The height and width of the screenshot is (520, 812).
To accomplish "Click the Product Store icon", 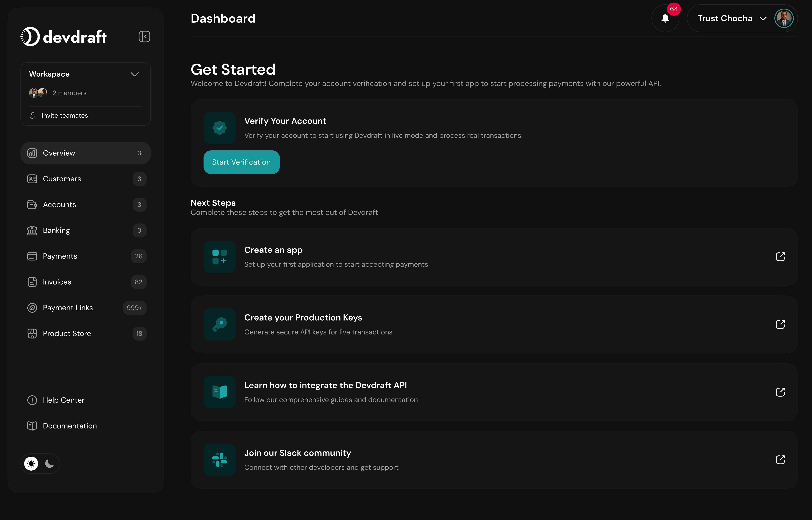I will tap(32, 333).
